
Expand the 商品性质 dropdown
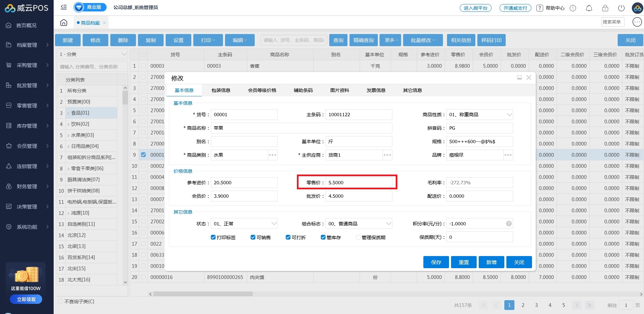(x=509, y=115)
